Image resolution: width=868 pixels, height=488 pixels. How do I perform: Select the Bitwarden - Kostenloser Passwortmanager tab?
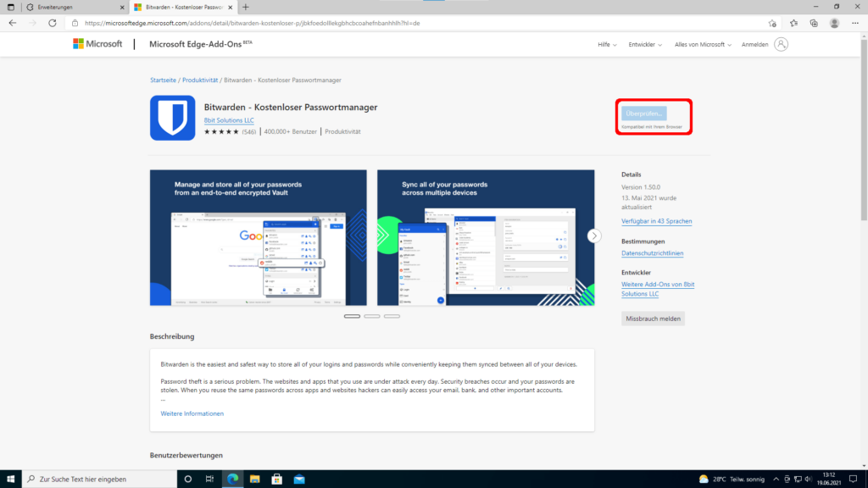coord(183,7)
